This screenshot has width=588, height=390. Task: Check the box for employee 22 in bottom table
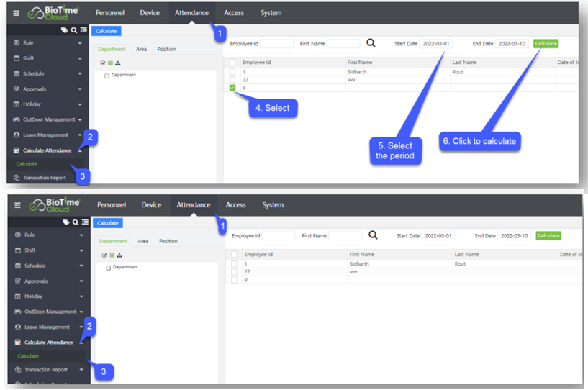point(234,272)
